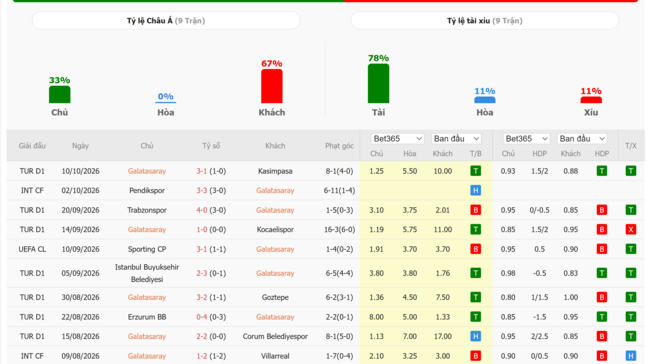This screenshot has width=650, height=364.
Task: Open the 2-3 score of Istanbul Buyuksehir match
Action: (x=201, y=273)
